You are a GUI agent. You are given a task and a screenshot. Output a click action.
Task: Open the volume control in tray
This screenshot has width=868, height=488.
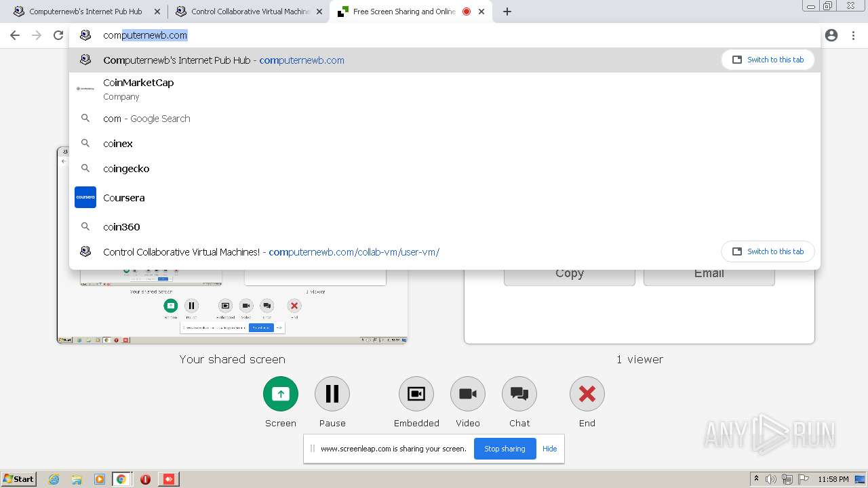[771, 479]
